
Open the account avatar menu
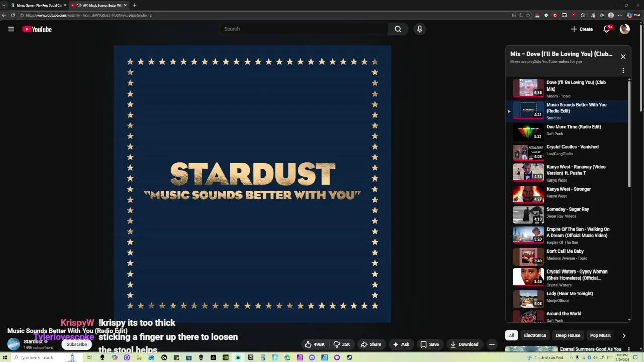coord(624,29)
